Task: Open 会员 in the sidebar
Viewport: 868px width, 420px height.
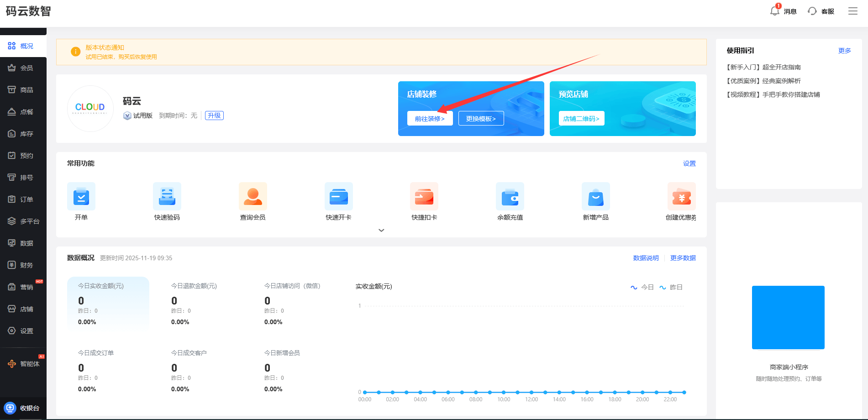Action: pyautogui.click(x=23, y=68)
